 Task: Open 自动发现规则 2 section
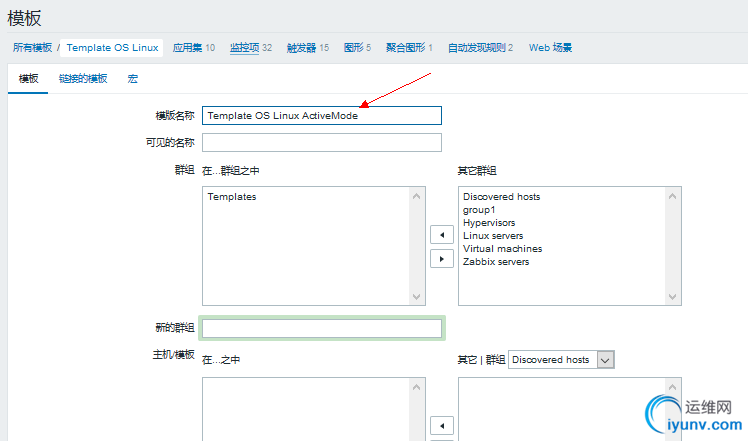[480, 48]
